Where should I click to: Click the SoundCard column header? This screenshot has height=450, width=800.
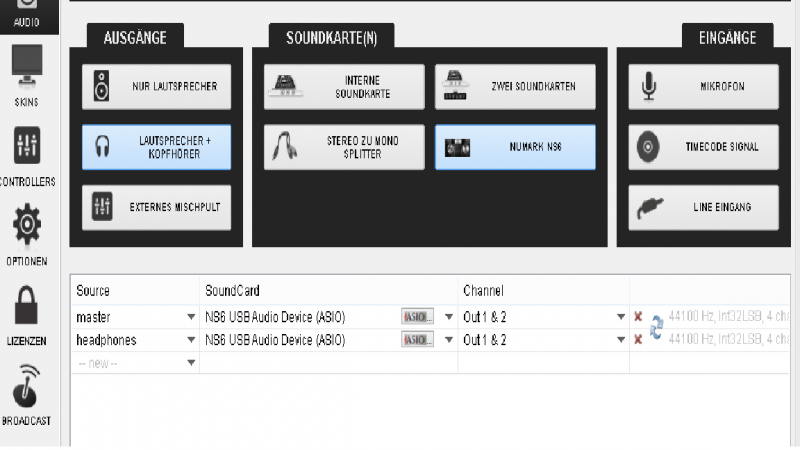(232, 291)
